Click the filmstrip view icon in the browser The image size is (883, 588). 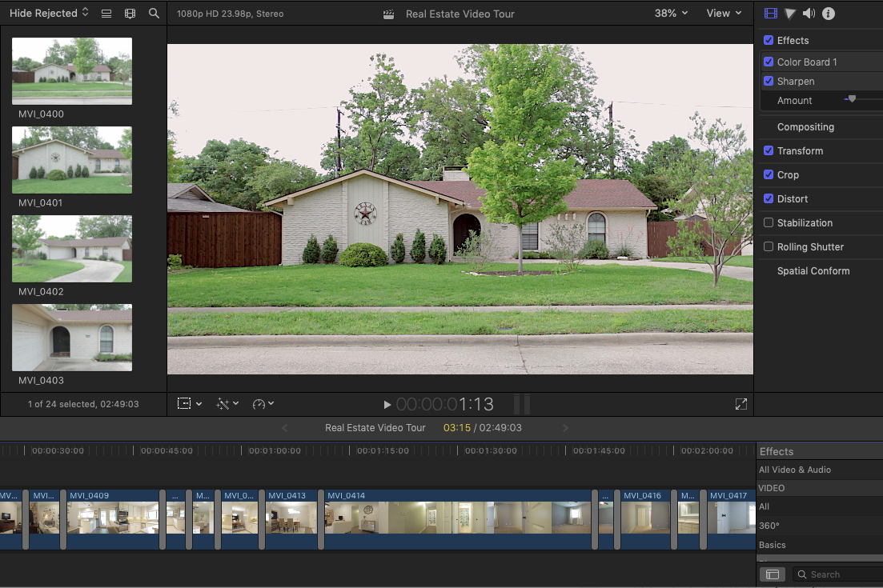point(130,13)
